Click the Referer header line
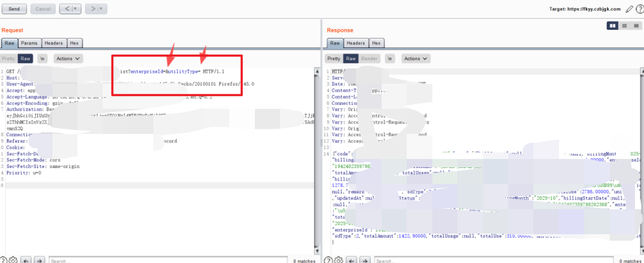Image resolution: width=644 pixels, height=263 pixels. point(91,141)
